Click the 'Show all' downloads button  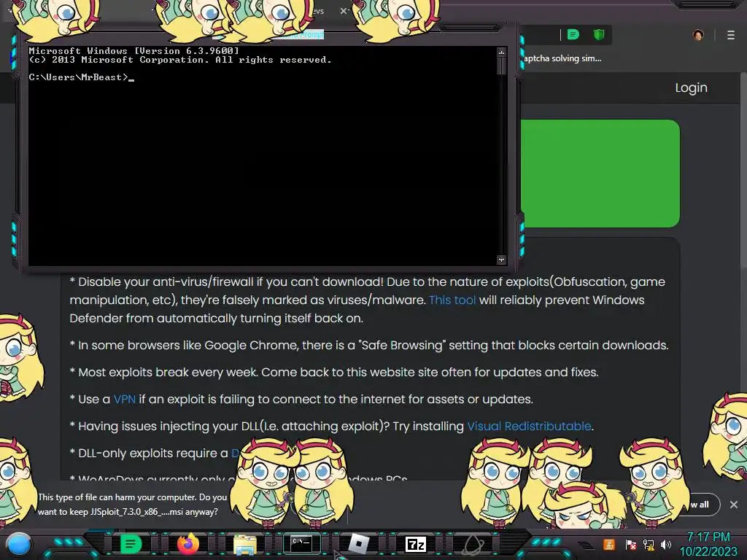700,505
